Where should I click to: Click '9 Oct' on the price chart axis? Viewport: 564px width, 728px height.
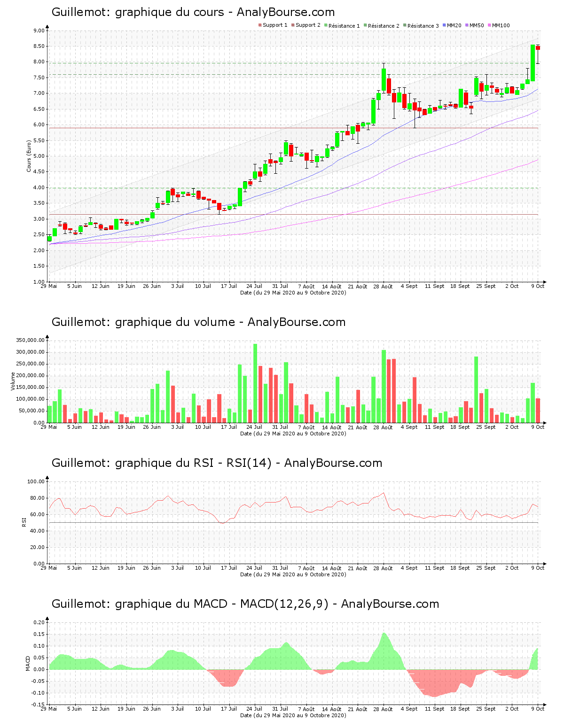pyautogui.click(x=538, y=286)
